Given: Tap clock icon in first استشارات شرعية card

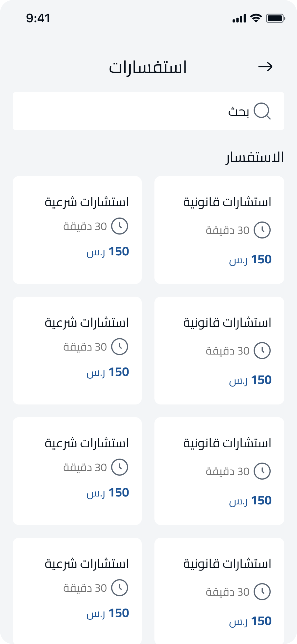Looking at the screenshot, I should pyautogui.click(x=119, y=226).
